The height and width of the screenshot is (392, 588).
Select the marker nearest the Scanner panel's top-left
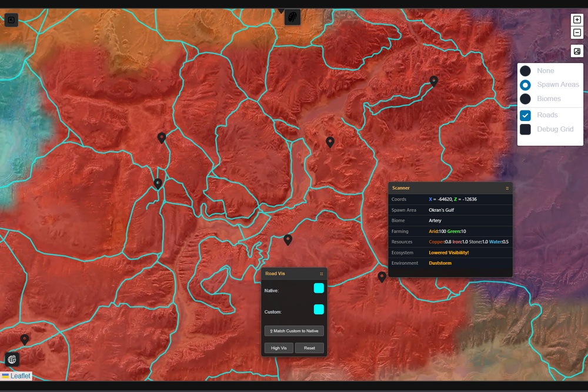[330, 142]
